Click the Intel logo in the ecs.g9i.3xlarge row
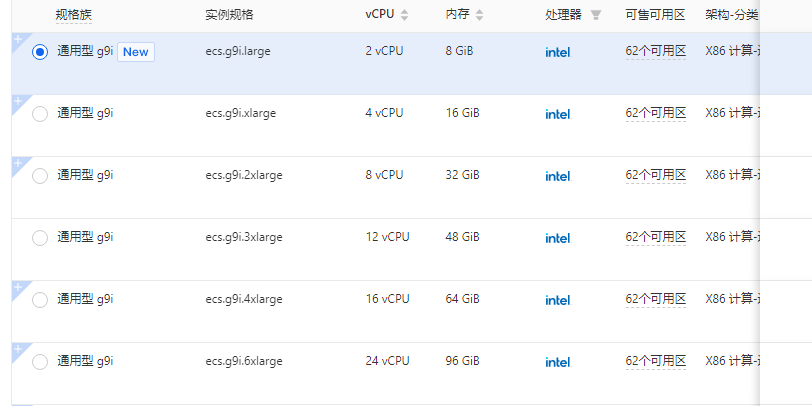 tap(557, 238)
